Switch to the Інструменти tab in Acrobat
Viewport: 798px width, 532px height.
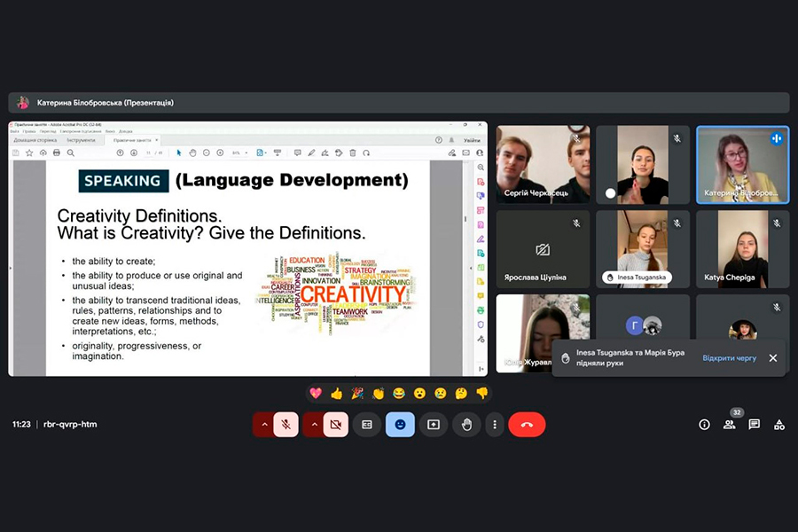(x=79, y=140)
